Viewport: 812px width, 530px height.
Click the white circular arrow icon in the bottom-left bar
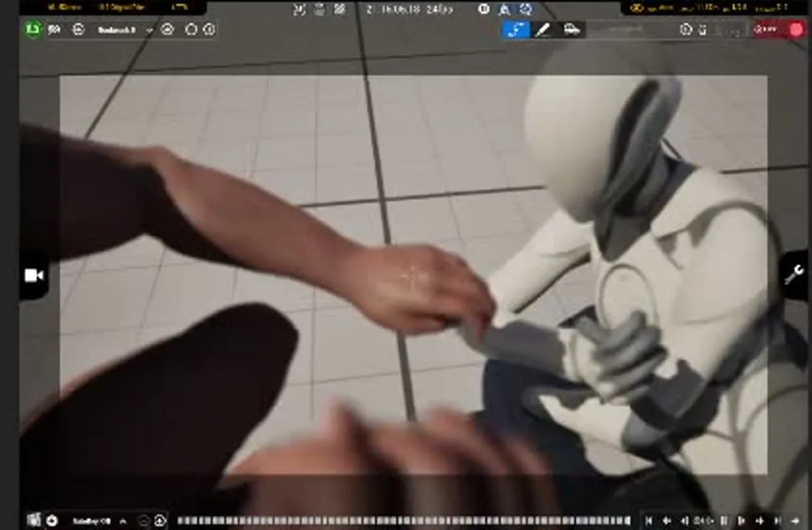(x=52, y=520)
